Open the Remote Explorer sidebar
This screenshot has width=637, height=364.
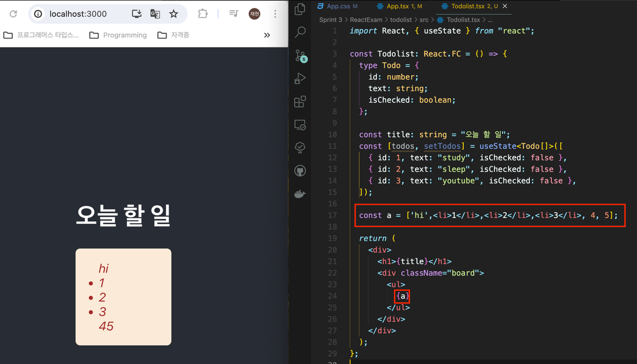300,125
